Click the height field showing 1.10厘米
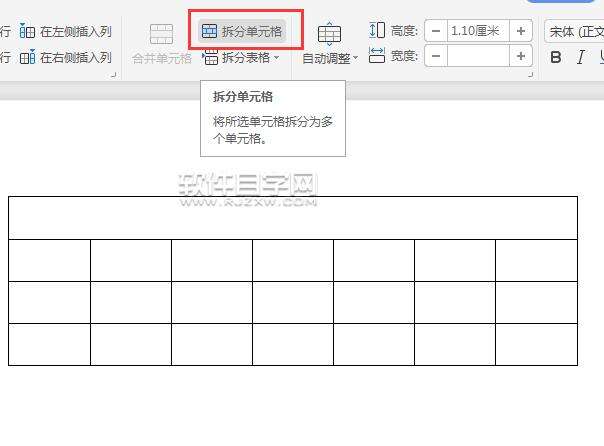 click(478, 31)
